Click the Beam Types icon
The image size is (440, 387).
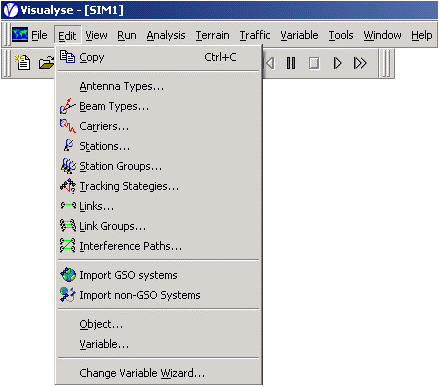click(x=68, y=106)
